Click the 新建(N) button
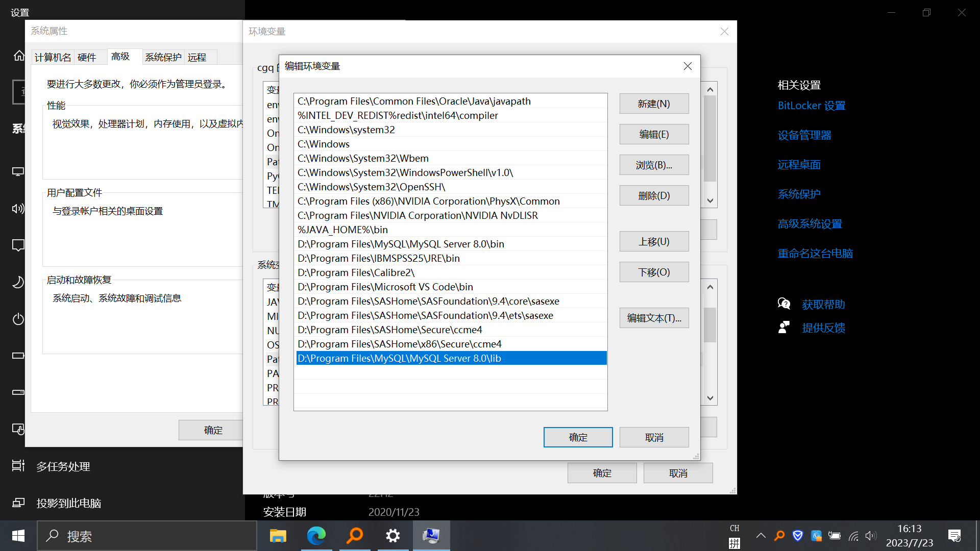This screenshot has width=980, height=551. [653, 104]
